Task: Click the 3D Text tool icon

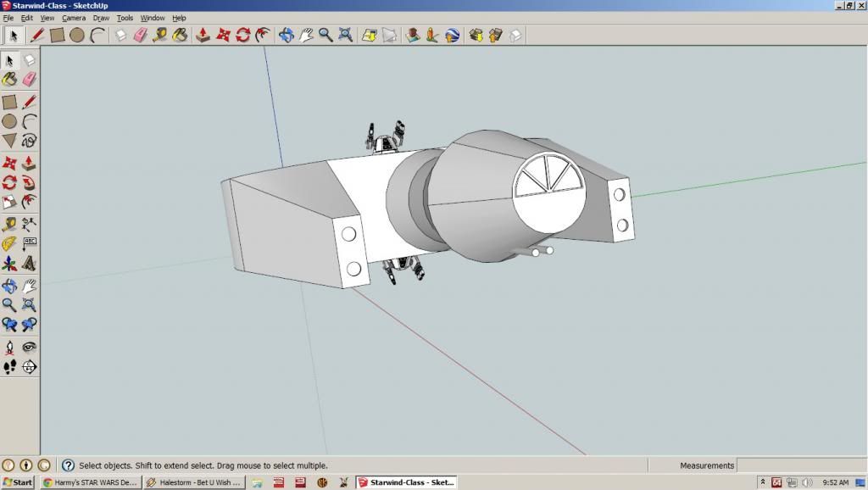Action: (29, 264)
